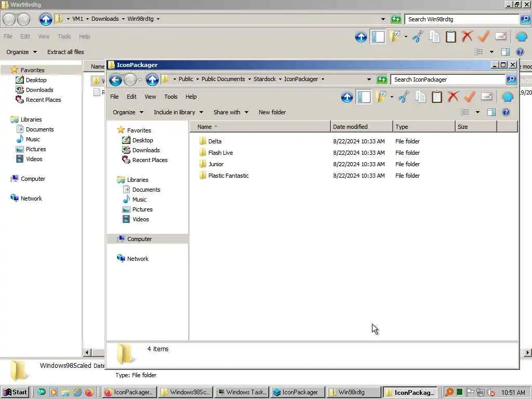Click Internet Explorer icon in quick launch

[77, 392]
